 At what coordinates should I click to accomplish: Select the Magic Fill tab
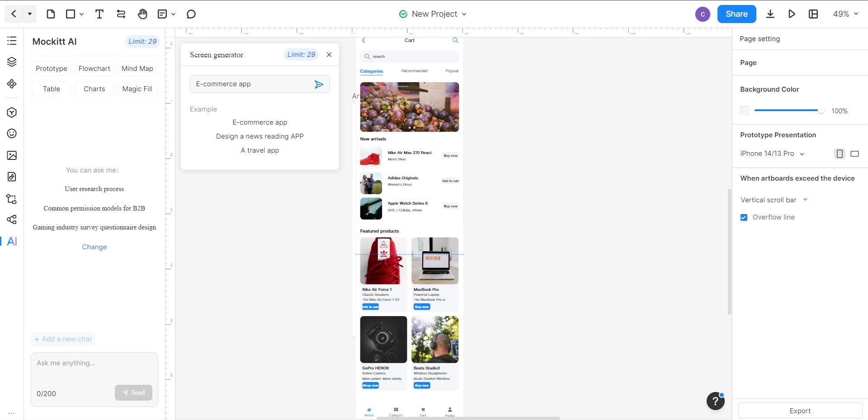(x=137, y=89)
